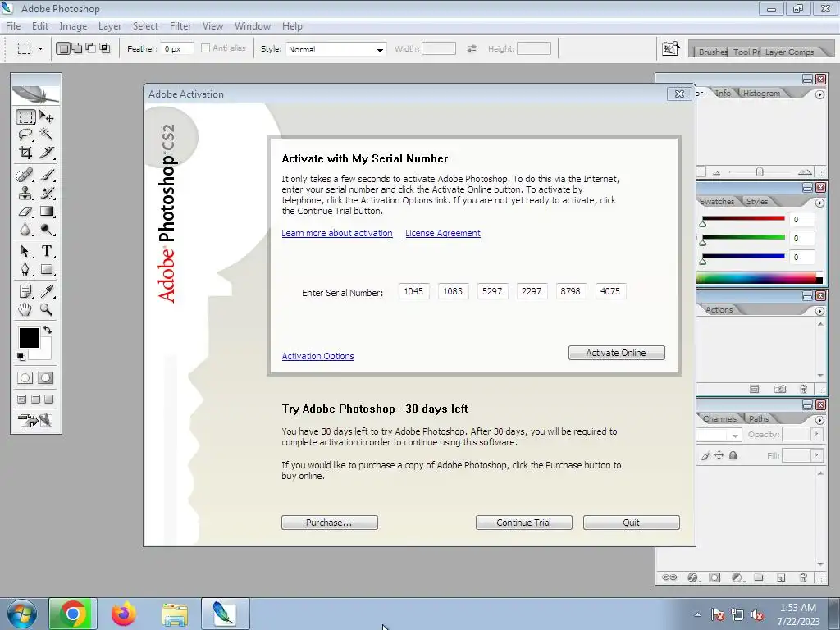The image size is (840, 630).
Task: Select the Eyedropper tool
Action: pos(47,291)
